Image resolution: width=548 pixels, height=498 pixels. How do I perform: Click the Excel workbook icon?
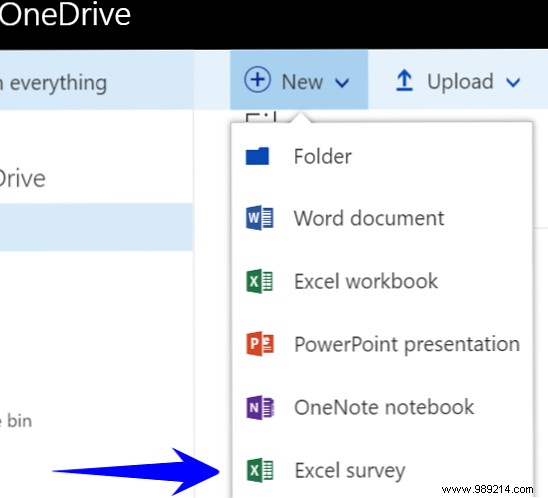(x=260, y=281)
